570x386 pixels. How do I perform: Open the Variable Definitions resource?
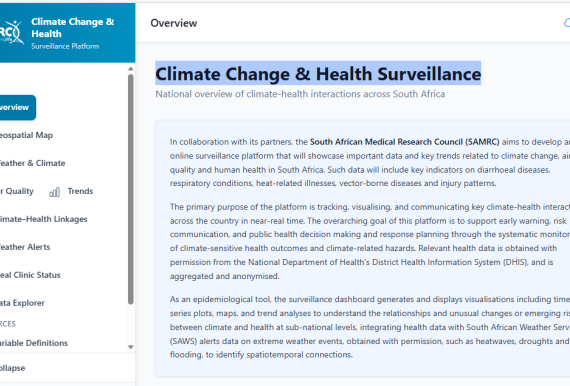coord(33,343)
